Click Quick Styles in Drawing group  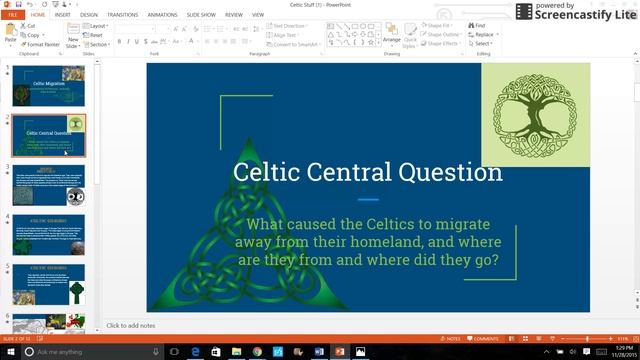pos(409,36)
